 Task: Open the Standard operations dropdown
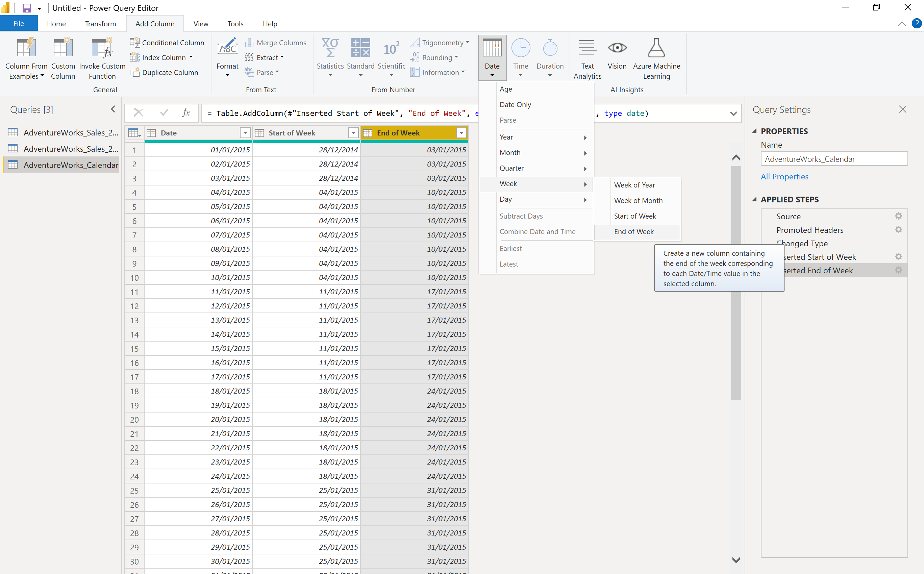click(x=360, y=58)
